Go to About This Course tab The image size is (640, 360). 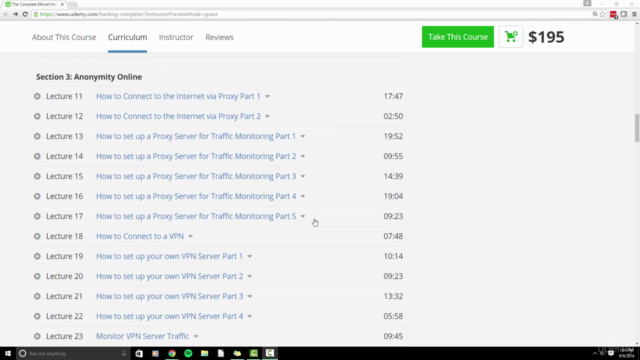coord(64,37)
